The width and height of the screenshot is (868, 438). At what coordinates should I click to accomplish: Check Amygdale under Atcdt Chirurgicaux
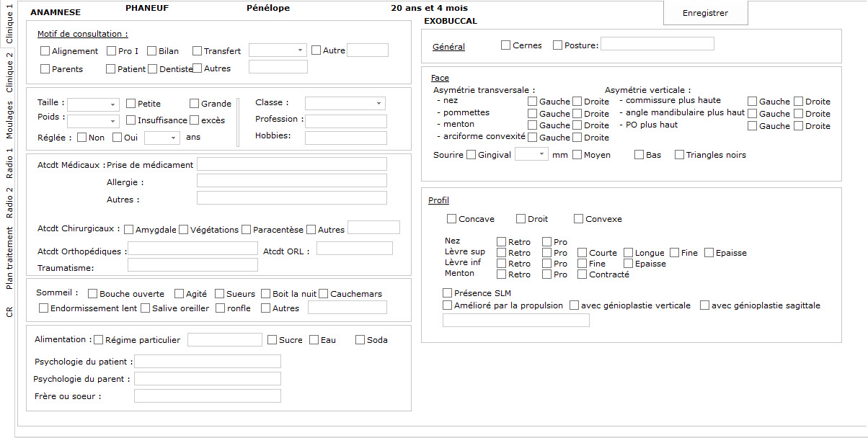[128, 228]
